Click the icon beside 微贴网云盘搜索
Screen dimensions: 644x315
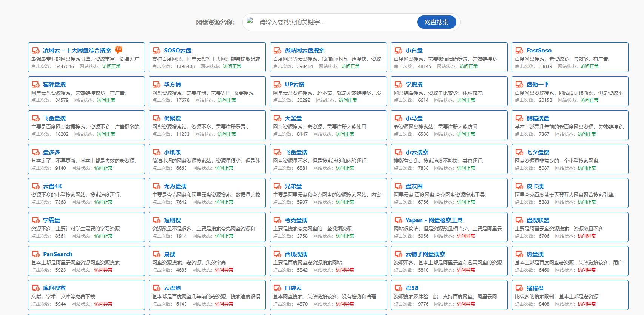click(277, 50)
